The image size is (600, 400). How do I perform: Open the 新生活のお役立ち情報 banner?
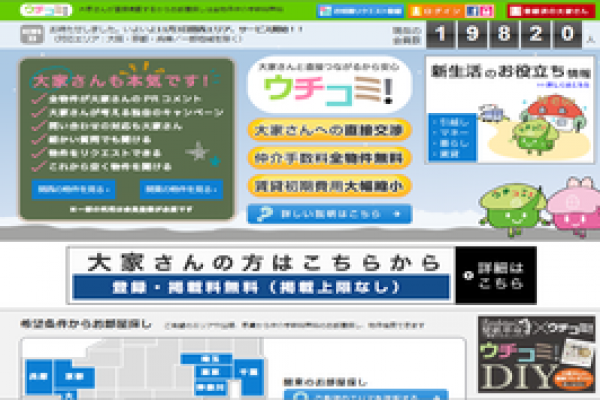tap(510, 110)
